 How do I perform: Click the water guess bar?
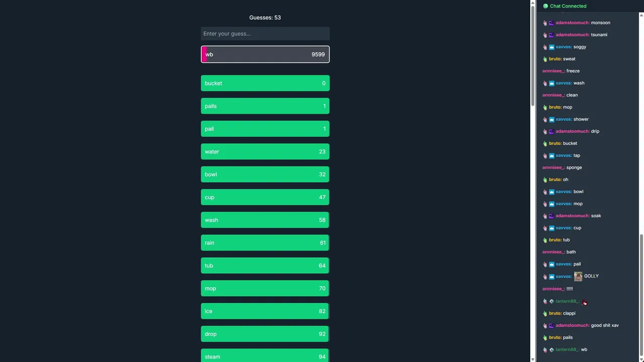coord(265,152)
